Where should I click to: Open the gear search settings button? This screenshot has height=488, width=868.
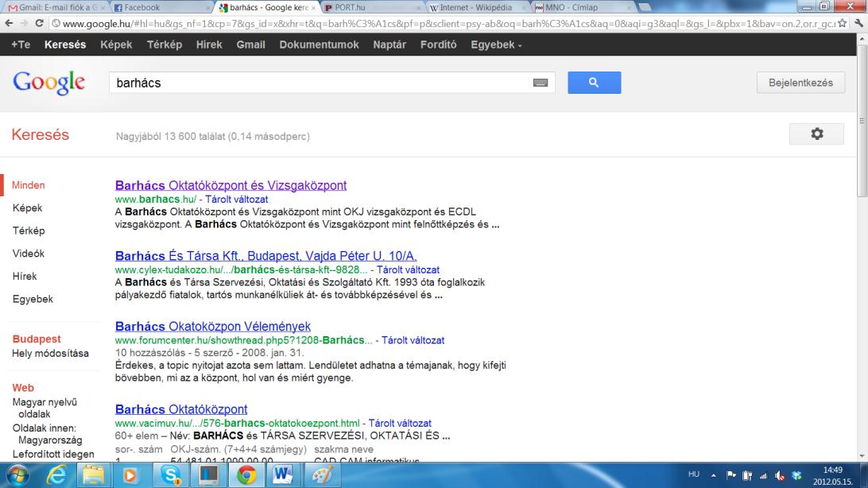(x=816, y=134)
